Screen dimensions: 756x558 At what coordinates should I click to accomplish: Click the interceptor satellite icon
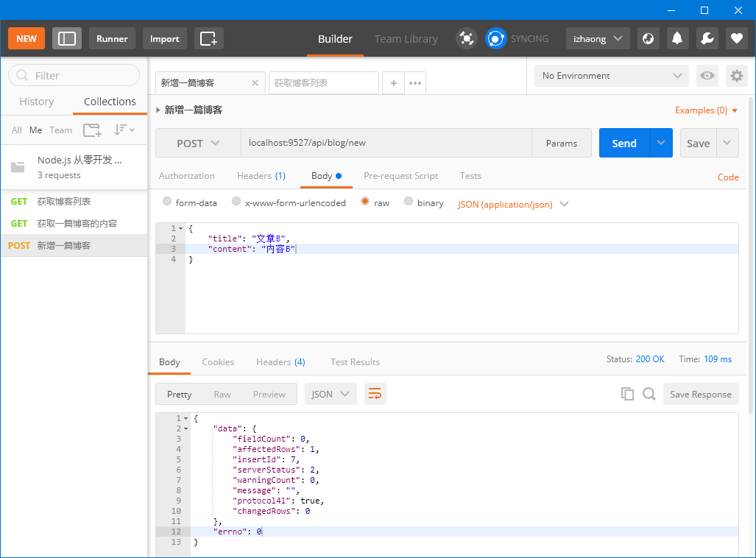466,38
